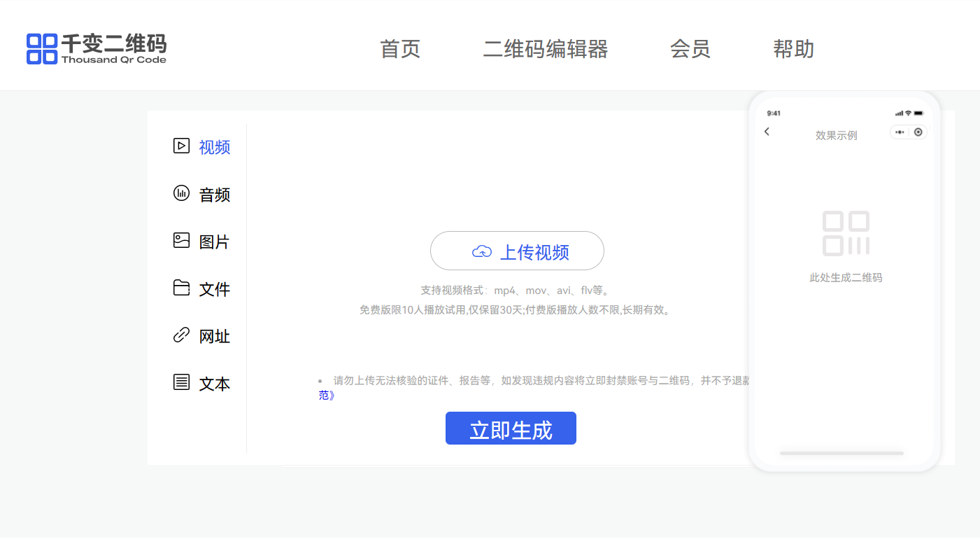Open the 二维码编辑器 menu item
Viewport: 980px width, 544px height.
tap(546, 49)
